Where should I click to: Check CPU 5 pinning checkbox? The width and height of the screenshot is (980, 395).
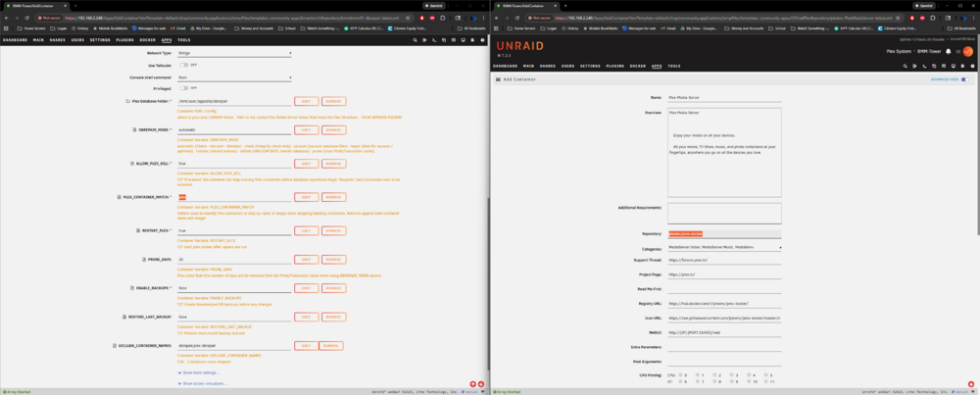pos(765,375)
